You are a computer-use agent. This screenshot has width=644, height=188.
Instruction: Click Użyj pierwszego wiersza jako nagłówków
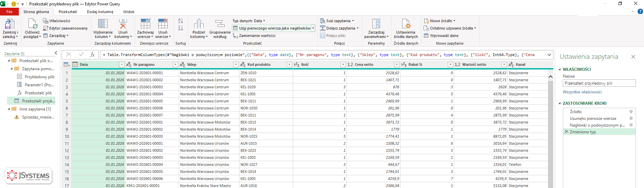(x=272, y=28)
